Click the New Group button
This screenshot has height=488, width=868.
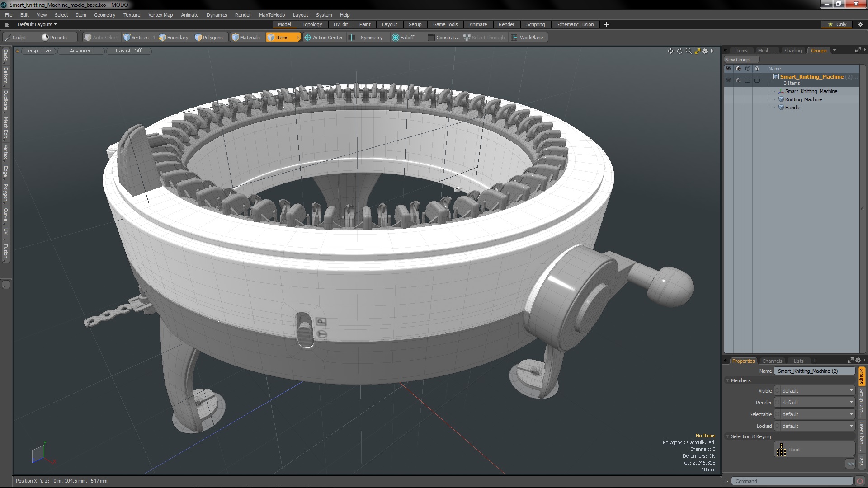(x=741, y=60)
